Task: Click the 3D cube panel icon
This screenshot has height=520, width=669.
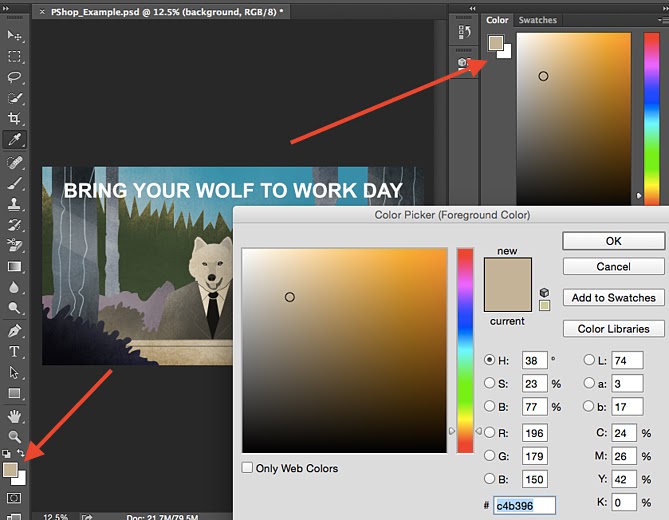Action: coord(464,62)
